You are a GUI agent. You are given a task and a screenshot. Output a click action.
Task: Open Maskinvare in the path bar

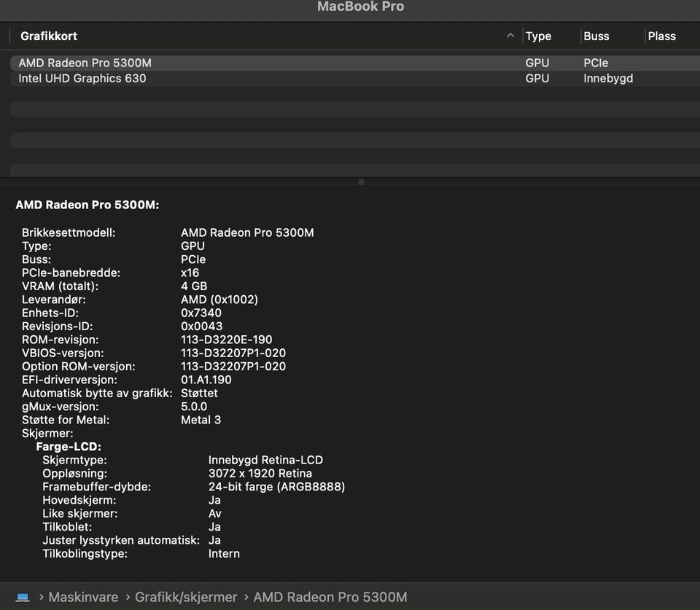[83, 597]
